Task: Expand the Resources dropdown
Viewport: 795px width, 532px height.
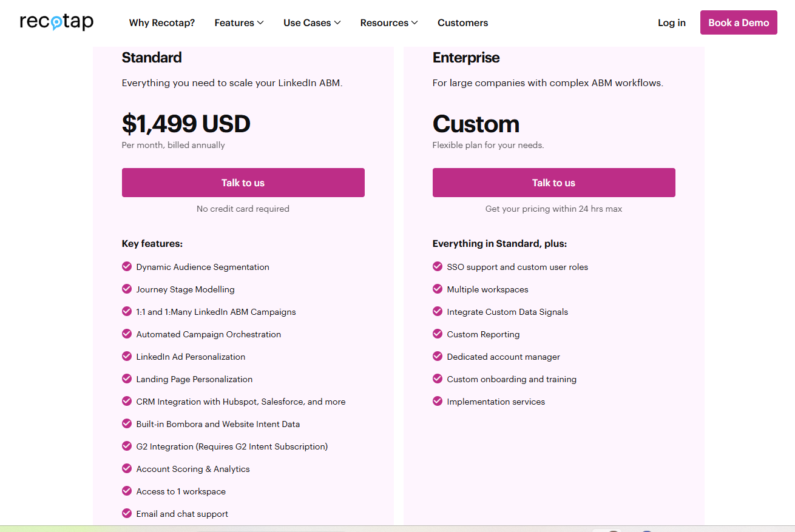Action: 388,22
